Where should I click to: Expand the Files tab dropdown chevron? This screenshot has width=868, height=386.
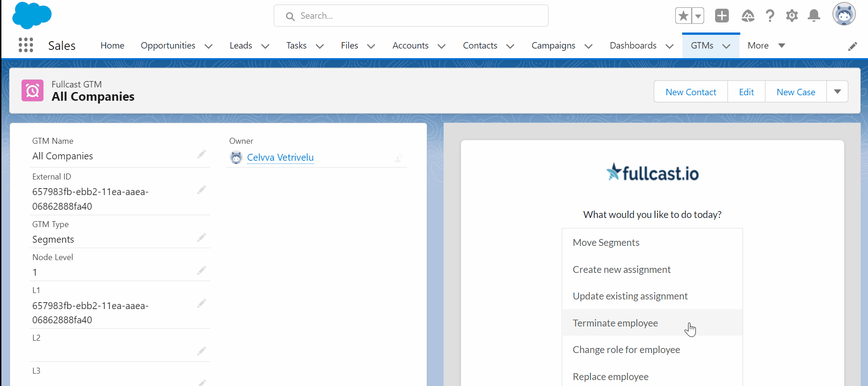(x=371, y=46)
